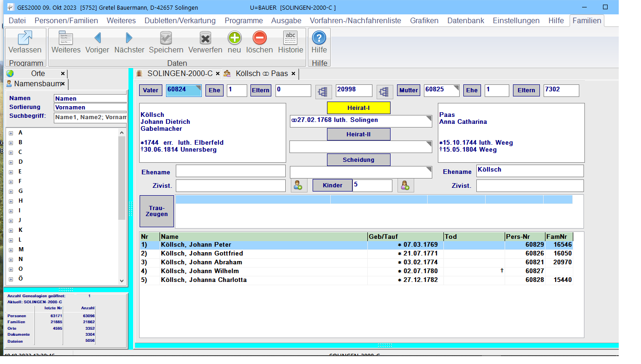Click the father's Ehename input field

pos(231,171)
